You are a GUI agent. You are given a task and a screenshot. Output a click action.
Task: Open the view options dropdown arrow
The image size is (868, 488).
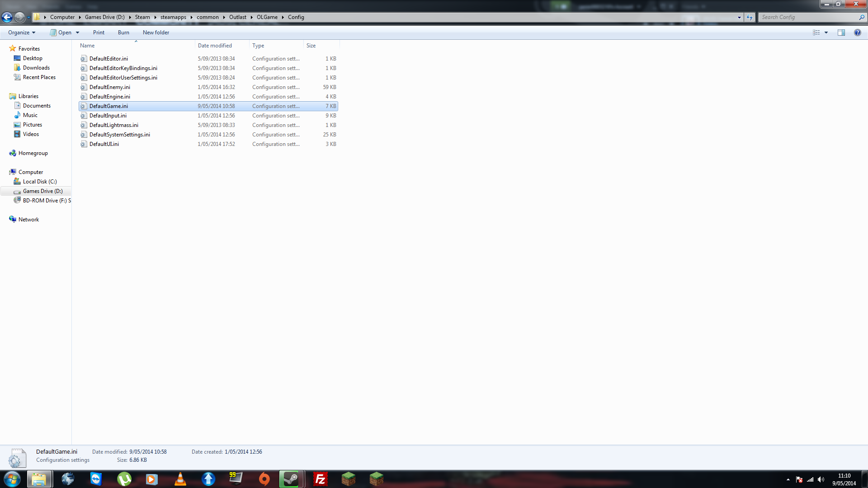[x=826, y=33]
